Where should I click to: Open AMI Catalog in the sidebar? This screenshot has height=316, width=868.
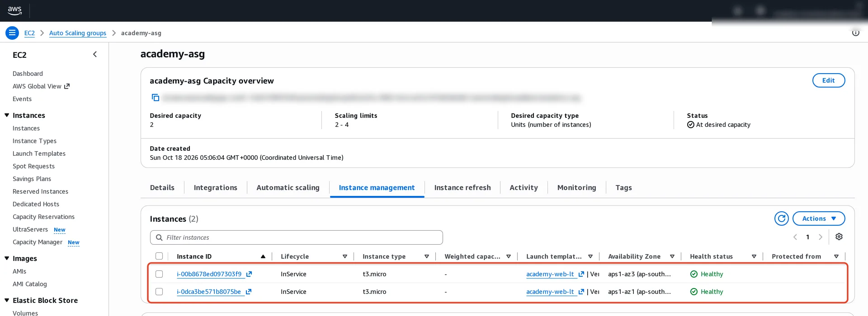(x=30, y=284)
